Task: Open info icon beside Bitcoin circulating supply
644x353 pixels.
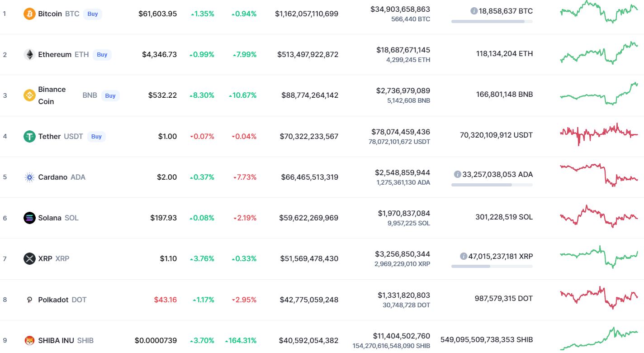Action: (x=474, y=11)
